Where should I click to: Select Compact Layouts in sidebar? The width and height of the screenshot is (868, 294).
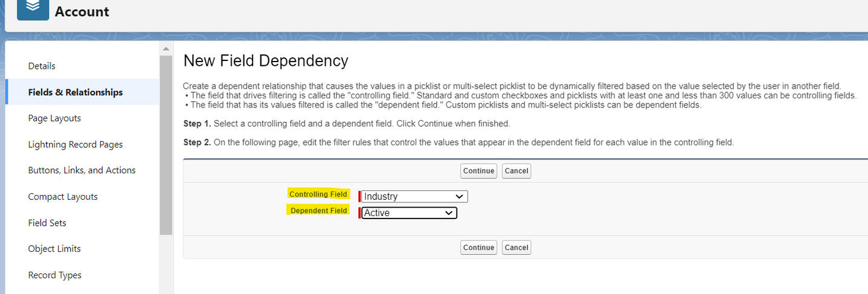pyautogui.click(x=63, y=197)
